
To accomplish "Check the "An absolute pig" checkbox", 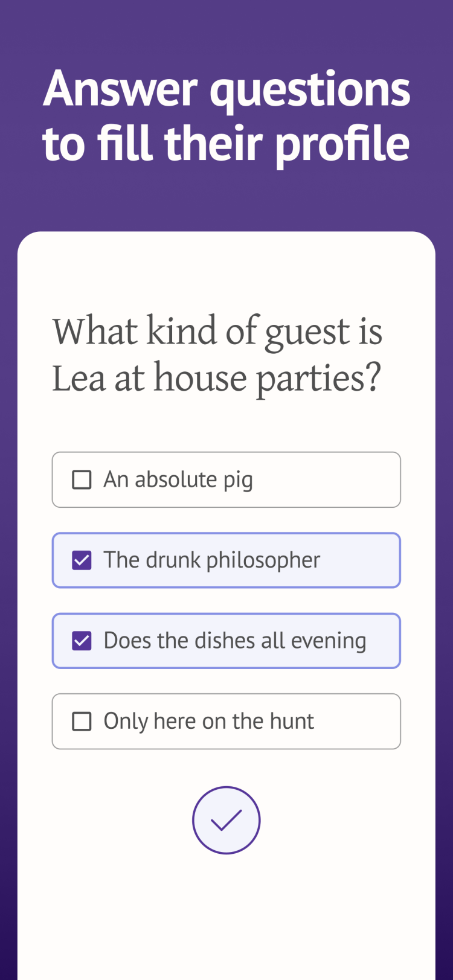I will (82, 480).
